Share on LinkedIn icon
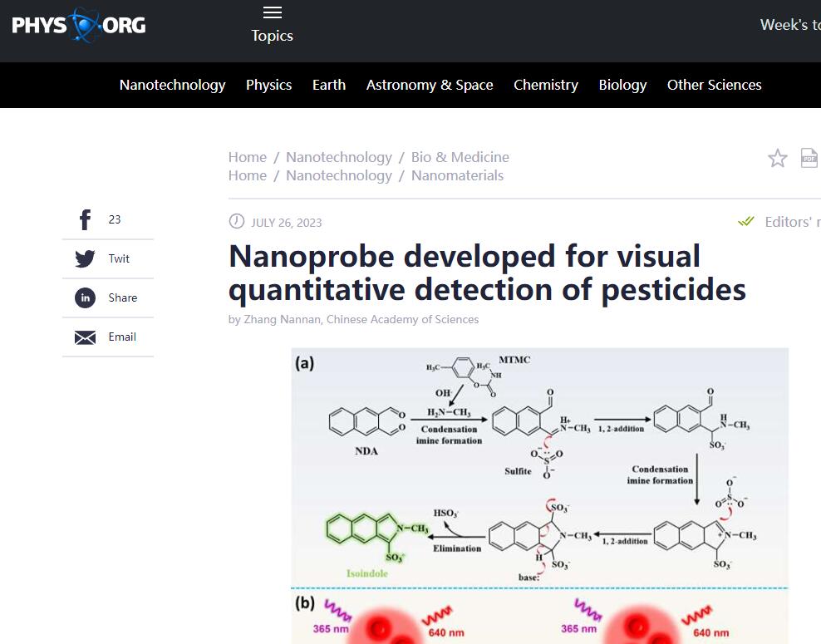821x644 pixels. click(x=85, y=297)
